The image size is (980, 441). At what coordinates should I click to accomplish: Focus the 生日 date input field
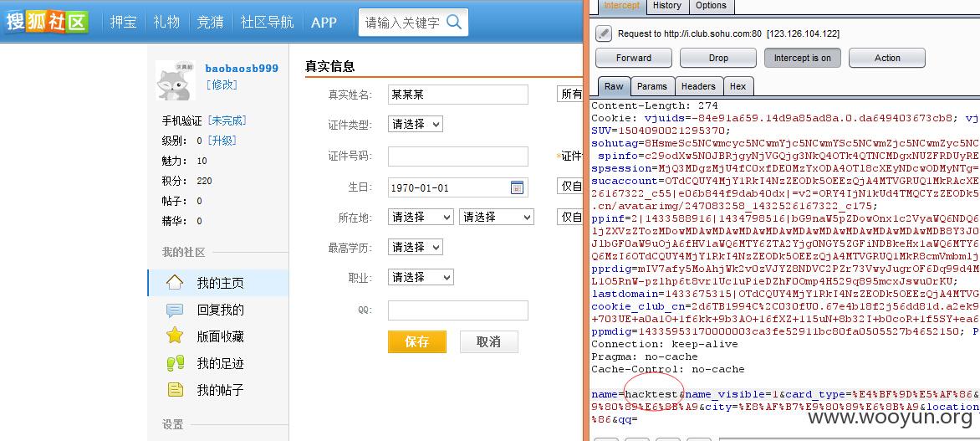point(458,187)
